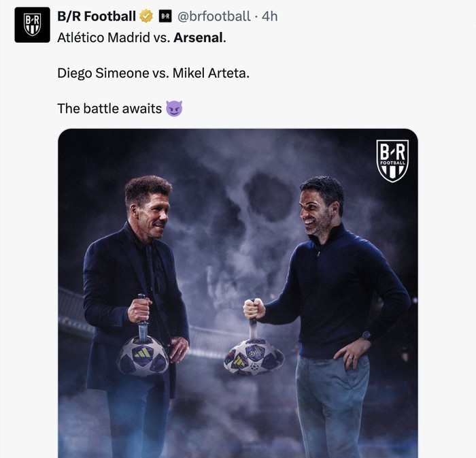
Task: Click the B/R Football logo watermark in image
Action: pos(392,161)
